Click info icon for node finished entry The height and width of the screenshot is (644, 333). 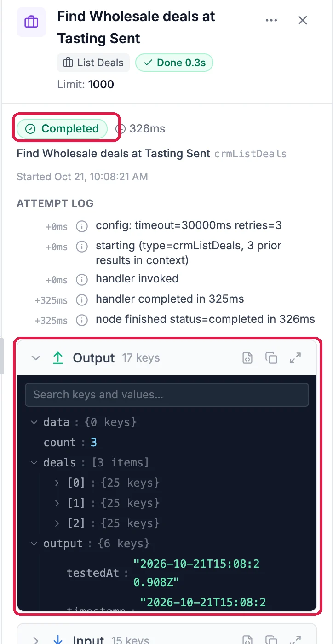tap(82, 320)
